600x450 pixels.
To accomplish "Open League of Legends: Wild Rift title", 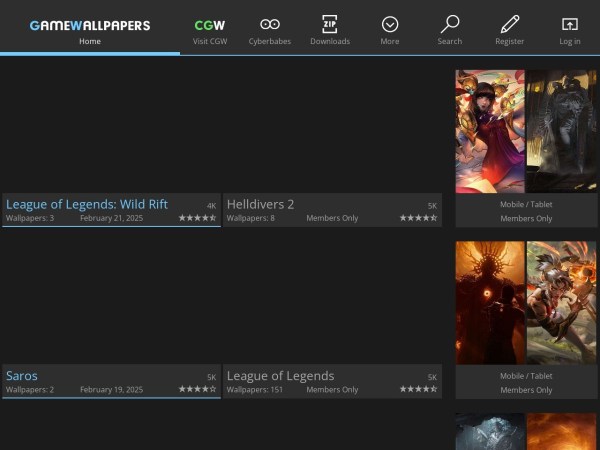I will [x=87, y=204].
